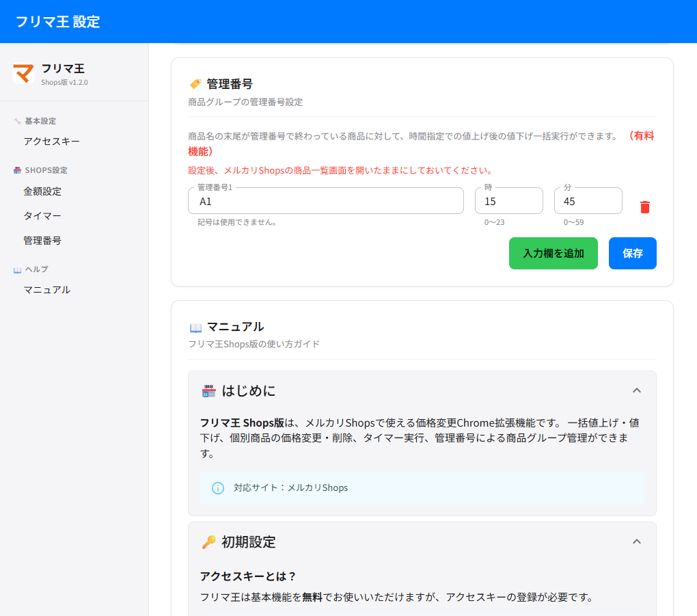697x616 pixels.
Task: Click the info icon next to 対応サイト
Action: coord(218,488)
